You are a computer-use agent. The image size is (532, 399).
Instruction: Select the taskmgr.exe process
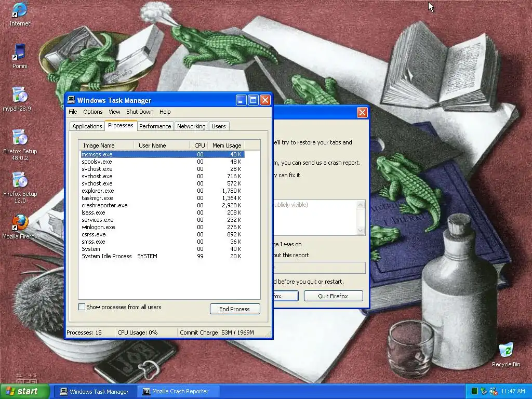(x=162, y=198)
